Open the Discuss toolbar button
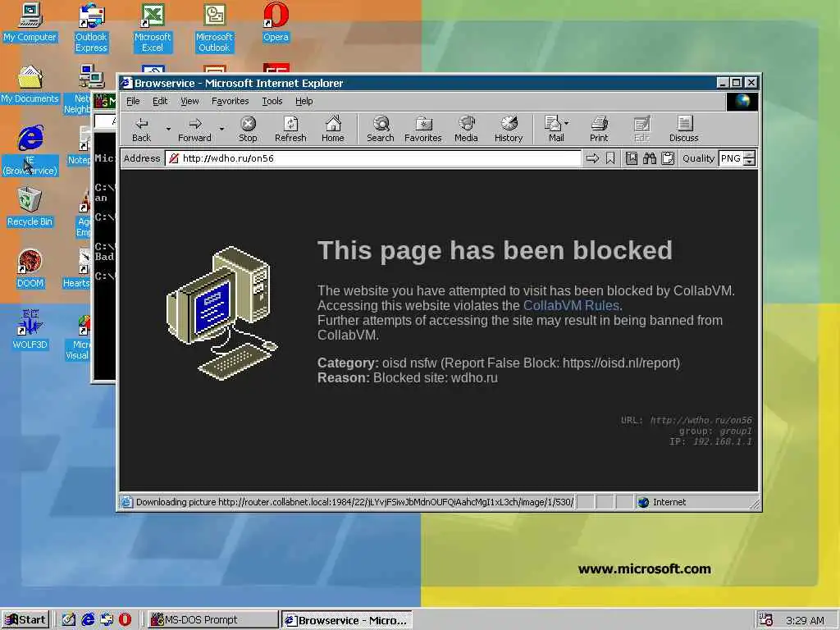Viewport: 840px width, 630px height. click(683, 129)
